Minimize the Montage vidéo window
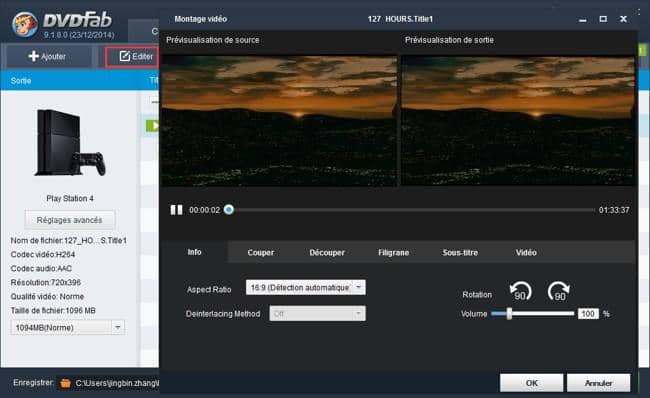The height and width of the screenshot is (398, 650). [x=583, y=19]
